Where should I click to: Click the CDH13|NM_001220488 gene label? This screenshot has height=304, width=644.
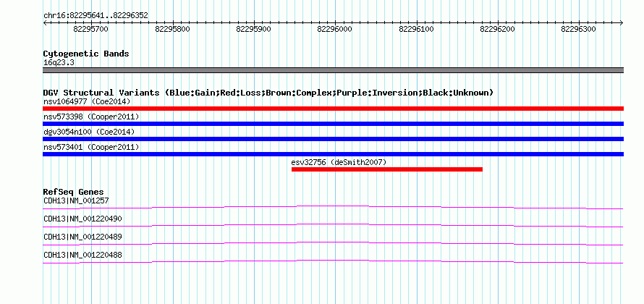[82, 255]
